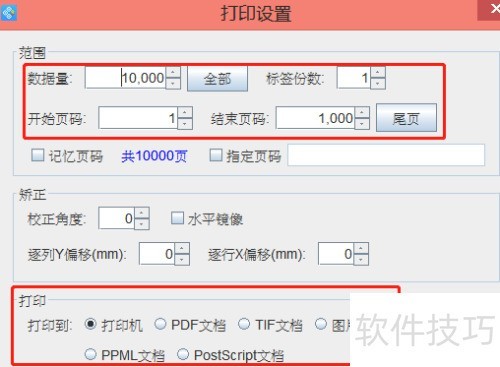The width and height of the screenshot is (500, 367).
Task: Close the 打印设置 dialog
Action: (x=493, y=9)
